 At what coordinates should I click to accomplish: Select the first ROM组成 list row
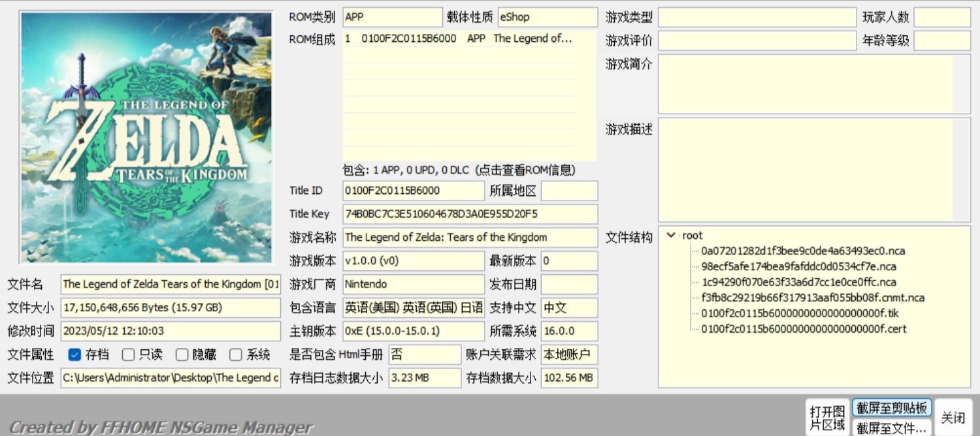459,39
